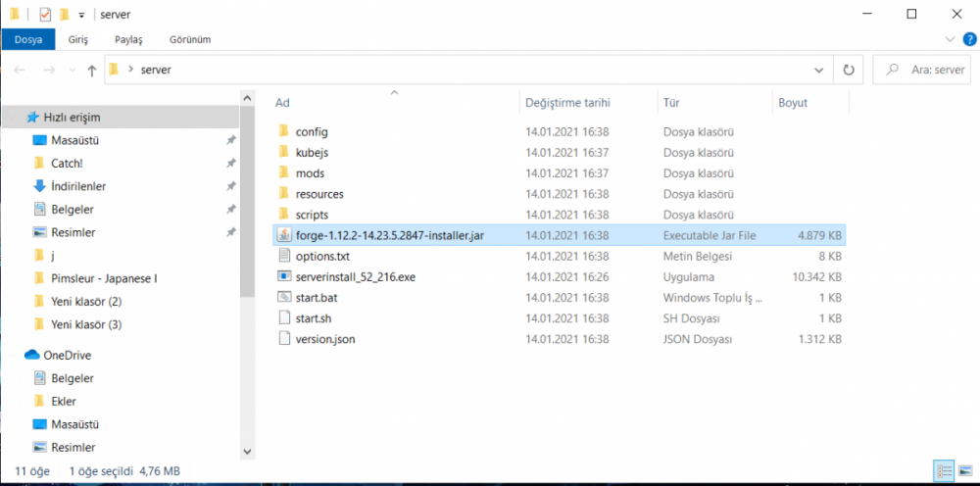Click the start.bat batch file icon
This screenshot has width=980, height=486.
(x=284, y=298)
